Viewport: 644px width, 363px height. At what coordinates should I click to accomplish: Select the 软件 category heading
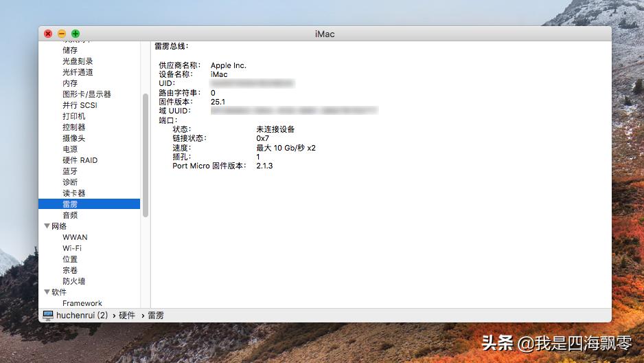pyautogui.click(x=59, y=292)
